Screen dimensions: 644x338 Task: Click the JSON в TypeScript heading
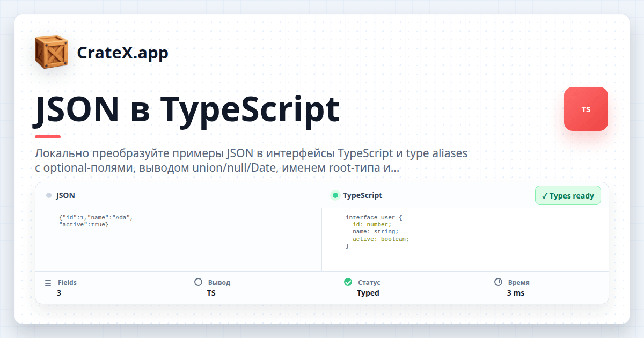click(187, 109)
